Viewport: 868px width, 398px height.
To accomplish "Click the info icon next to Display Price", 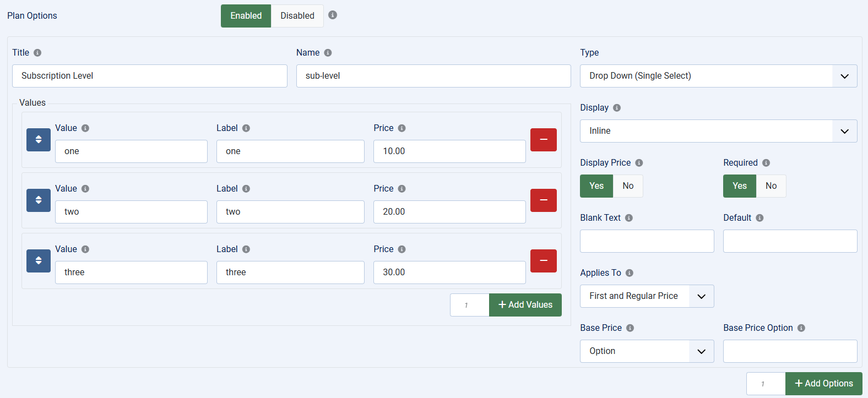I will (639, 163).
